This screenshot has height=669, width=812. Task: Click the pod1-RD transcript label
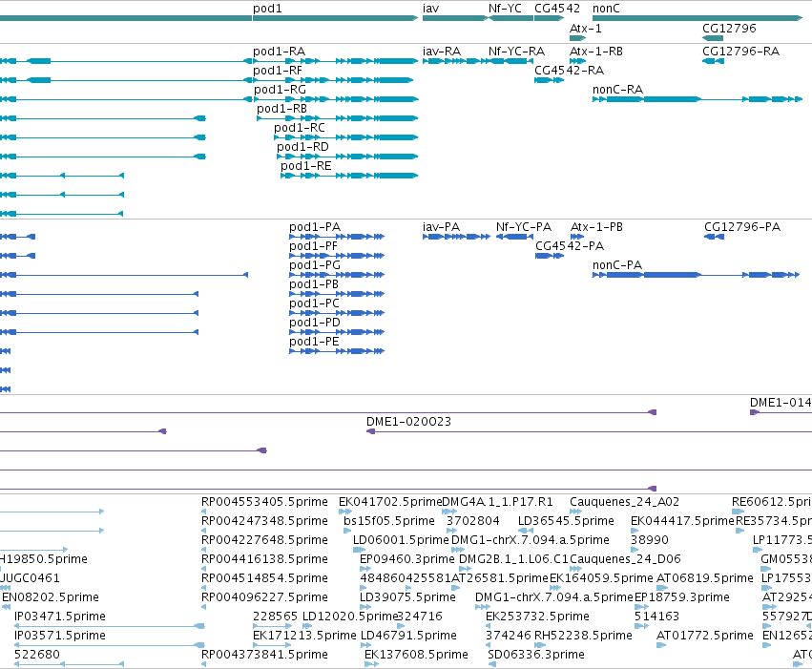point(302,147)
